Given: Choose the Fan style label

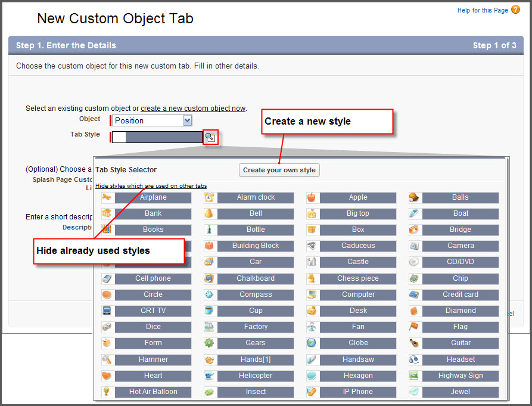Looking at the screenshot, I should [x=358, y=327].
